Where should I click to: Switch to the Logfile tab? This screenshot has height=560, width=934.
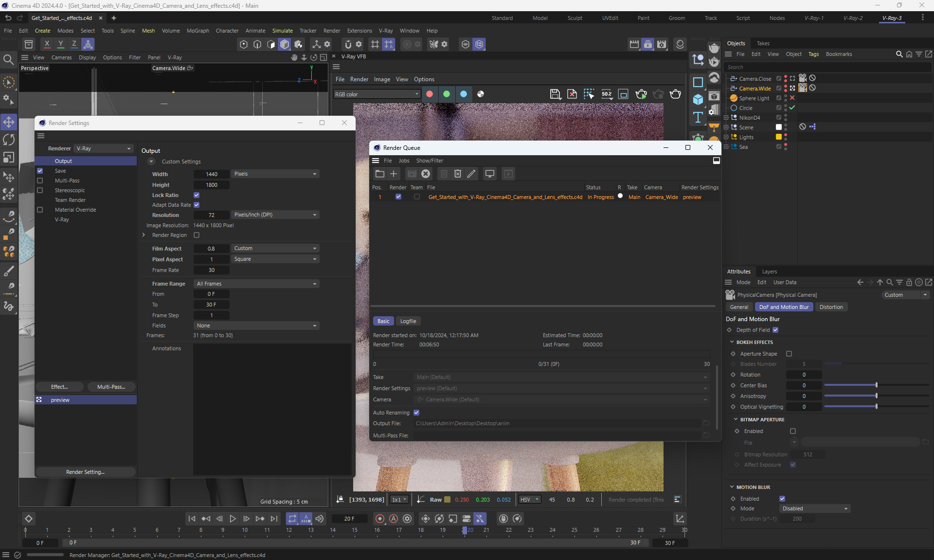[408, 321]
